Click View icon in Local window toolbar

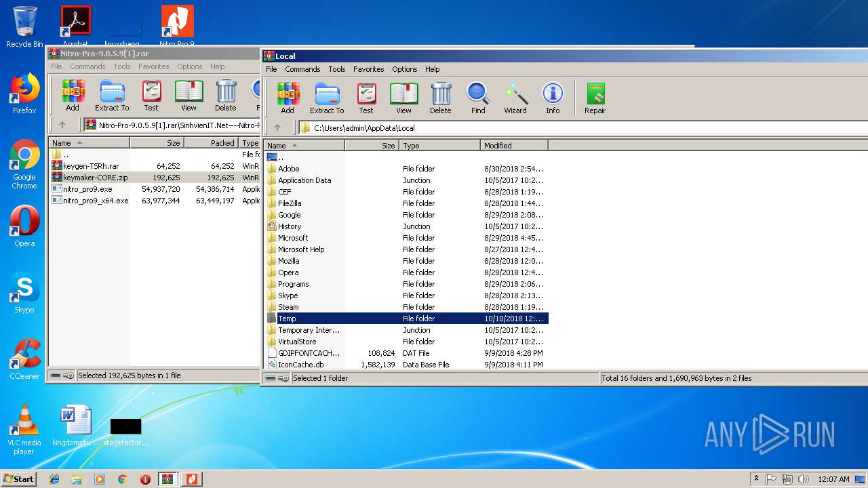(403, 98)
